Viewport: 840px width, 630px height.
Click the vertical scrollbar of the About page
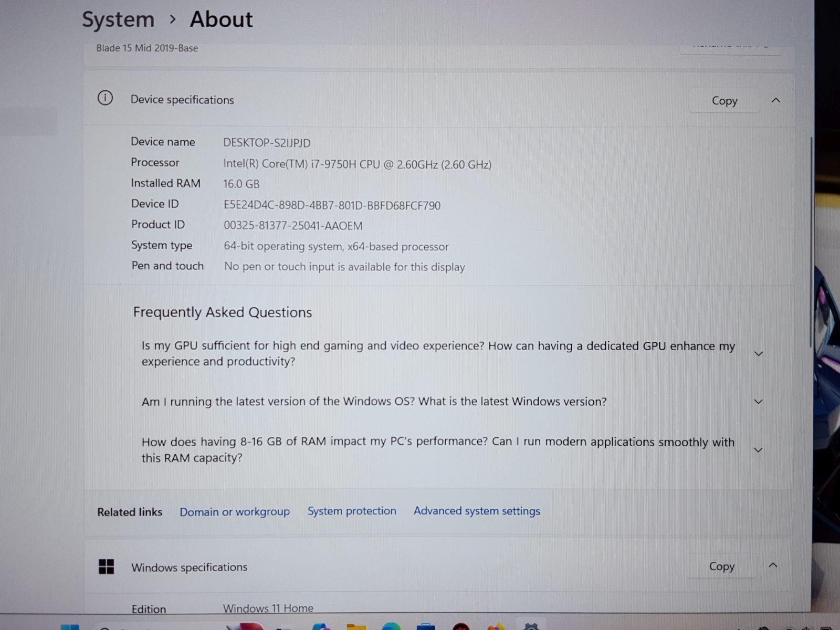pyautogui.click(x=811, y=241)
